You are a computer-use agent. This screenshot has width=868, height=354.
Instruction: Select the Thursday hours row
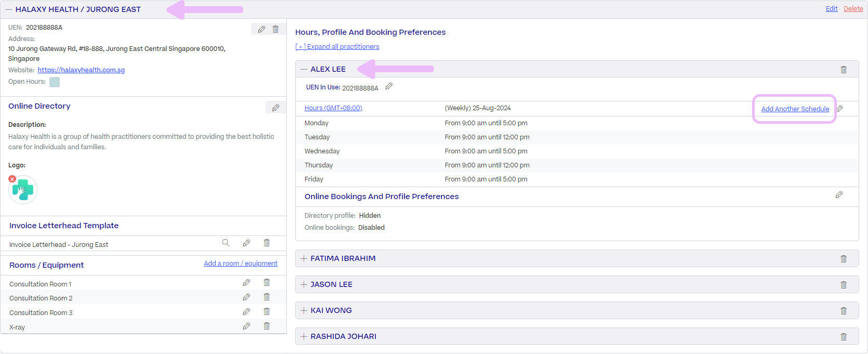(x=576, y=165)
